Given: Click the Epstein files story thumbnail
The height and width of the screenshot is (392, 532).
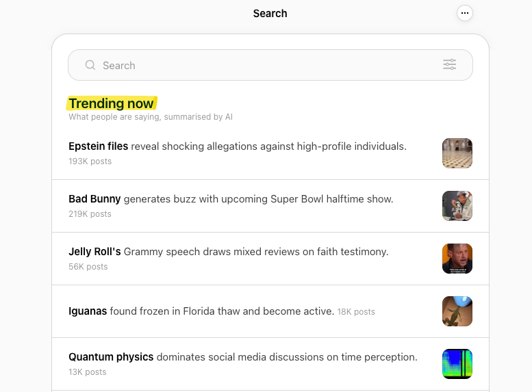Looking at the screenshot, I should click(x=457, y=153).
